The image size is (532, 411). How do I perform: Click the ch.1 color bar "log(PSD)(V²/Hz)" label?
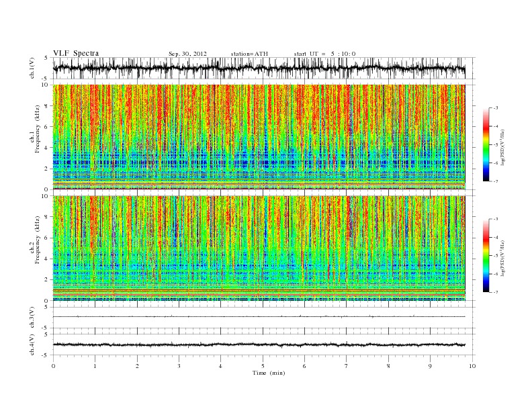point(502,148)
